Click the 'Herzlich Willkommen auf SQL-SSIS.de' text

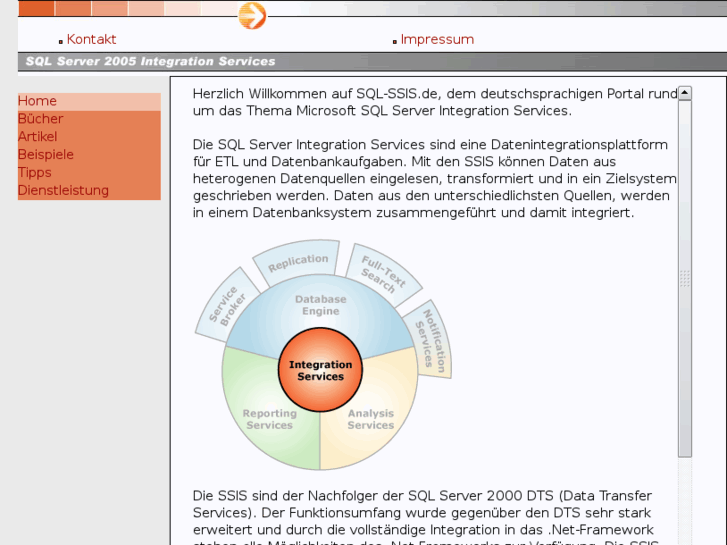point(315,94)
